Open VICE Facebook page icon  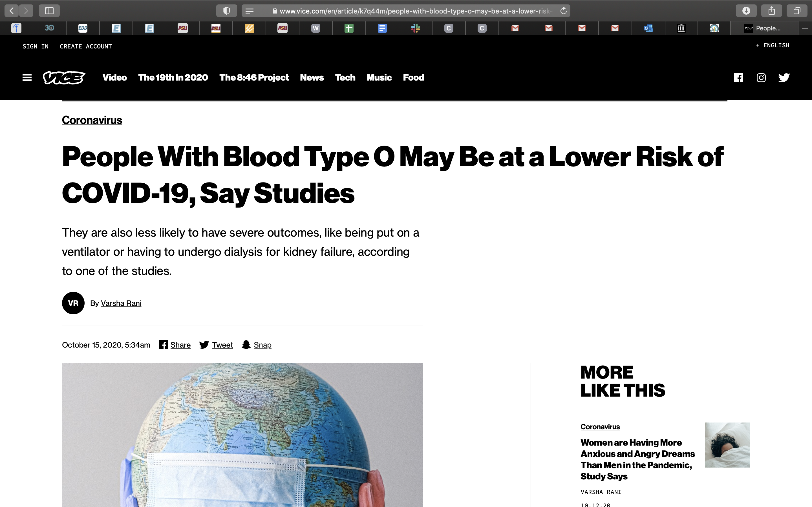pos(738,78)
